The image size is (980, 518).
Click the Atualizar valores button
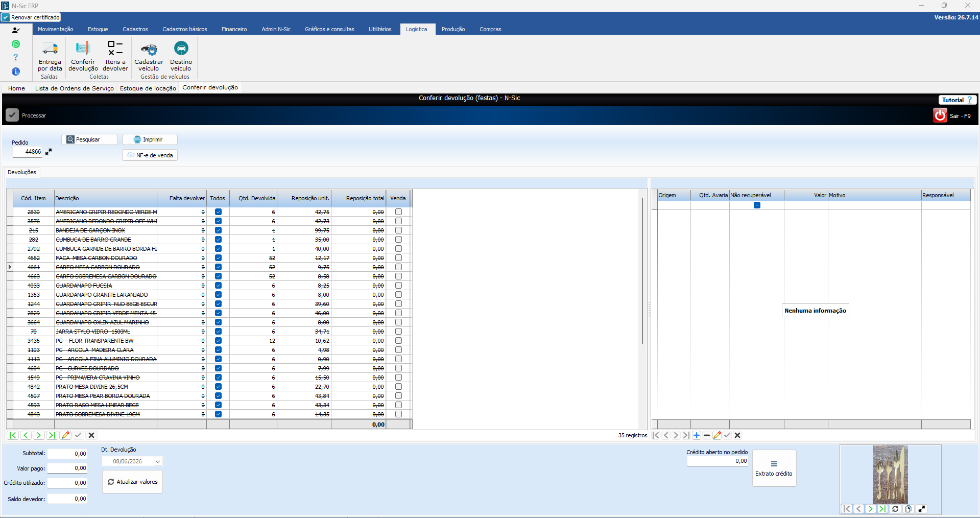pyautogui.click(x=132, y=482)
